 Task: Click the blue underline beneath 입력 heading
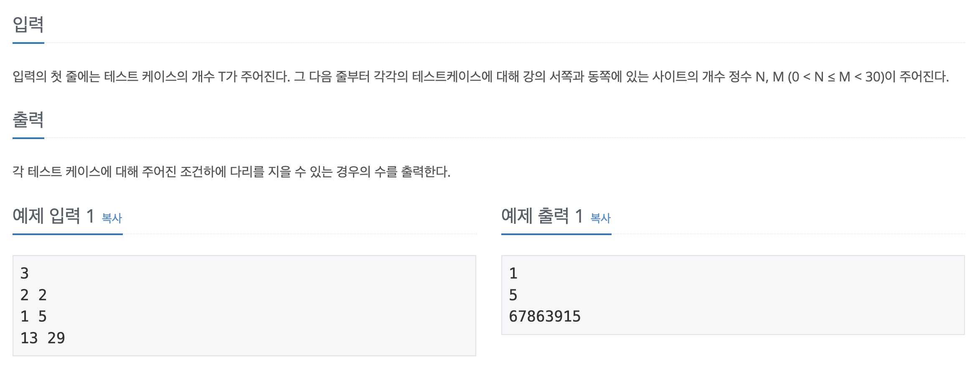pos(28,43)
